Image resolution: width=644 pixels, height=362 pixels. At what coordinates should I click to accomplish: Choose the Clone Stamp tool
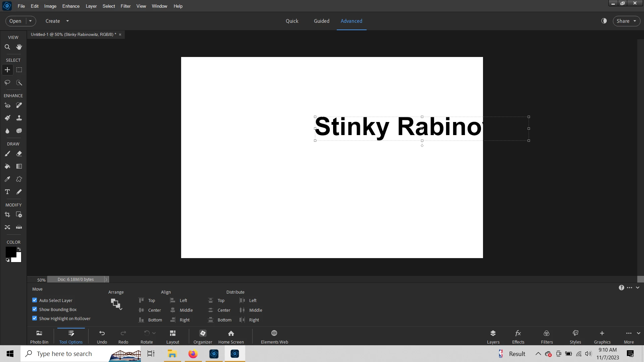tap(19, 118)
